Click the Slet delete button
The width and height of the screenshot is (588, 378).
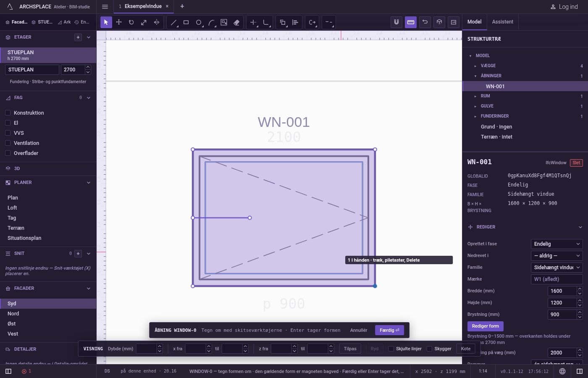coord(576,163)
